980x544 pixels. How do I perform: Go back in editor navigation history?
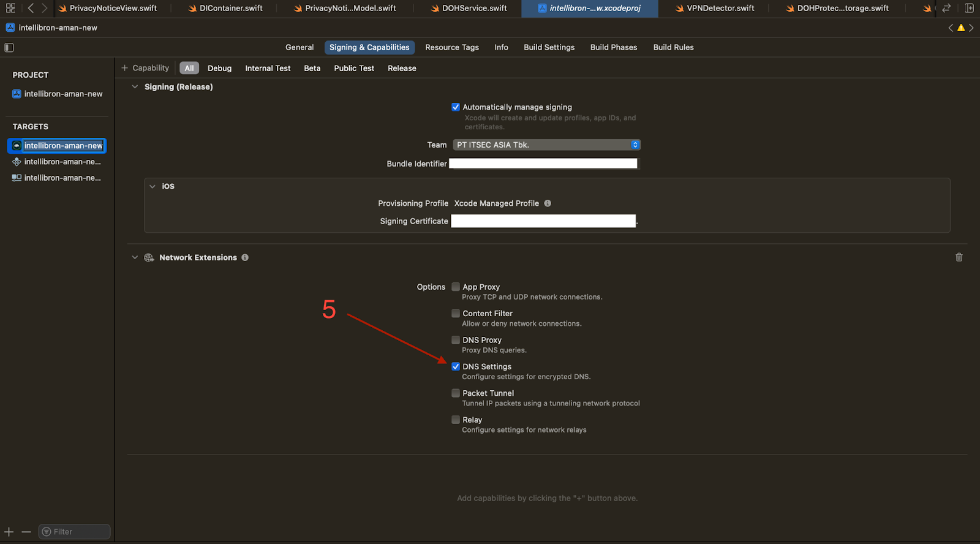click(31, 8)
